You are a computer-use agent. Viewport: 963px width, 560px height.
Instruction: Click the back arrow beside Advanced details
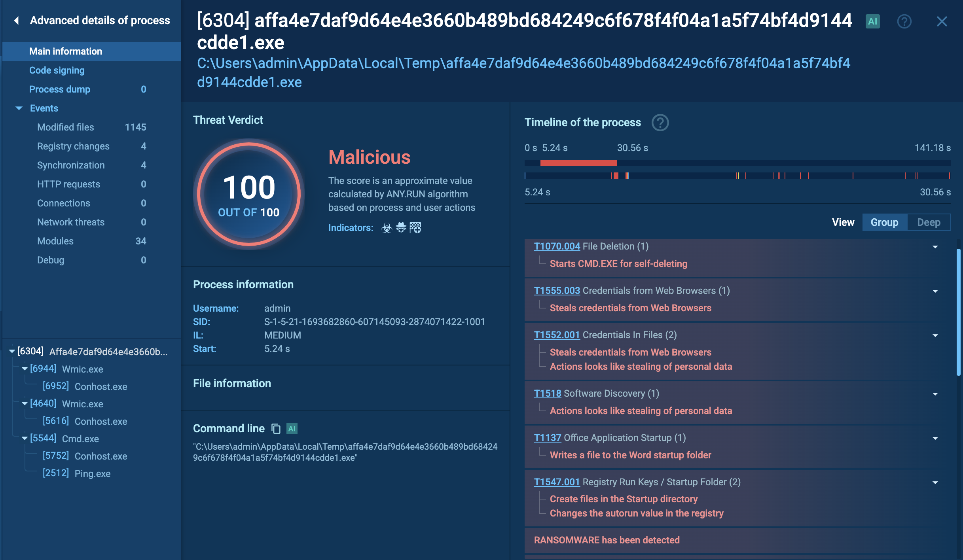tap(17, 21)
